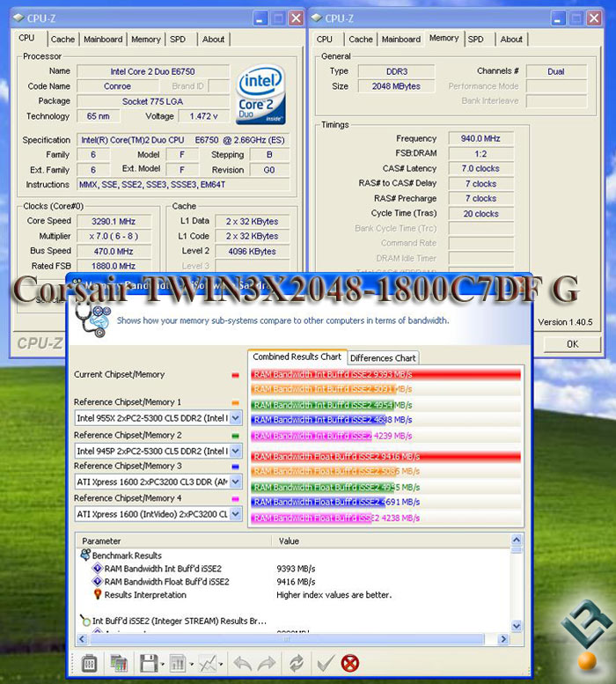Open CPU tab in right CPU-Z window

(325, 40)
